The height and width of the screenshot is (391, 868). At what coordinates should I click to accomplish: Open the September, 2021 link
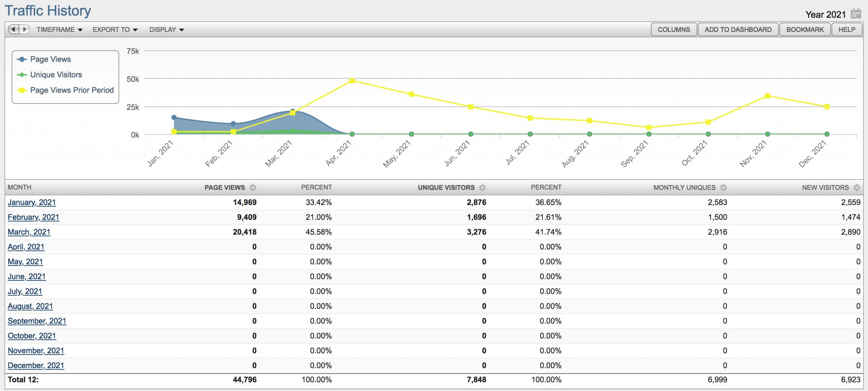[37, 321]
